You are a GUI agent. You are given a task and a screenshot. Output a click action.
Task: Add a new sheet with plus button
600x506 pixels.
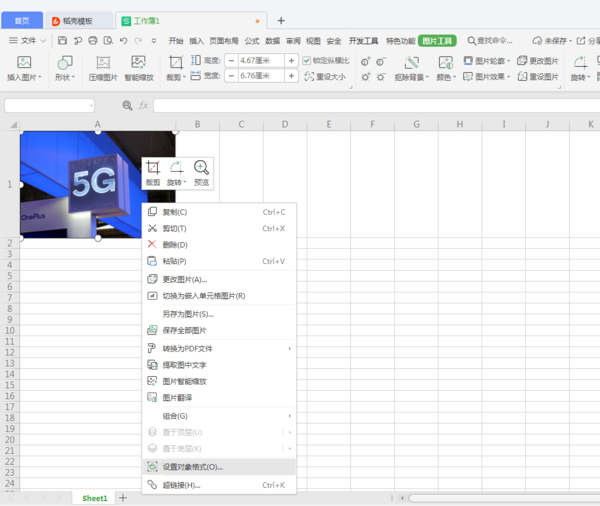point(123,498)
